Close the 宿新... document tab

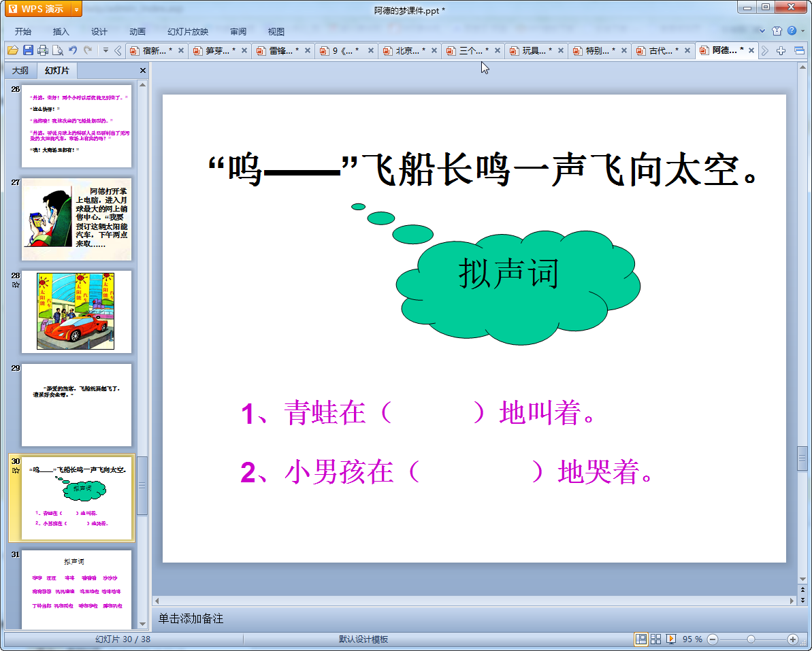(x=181, y=50)
